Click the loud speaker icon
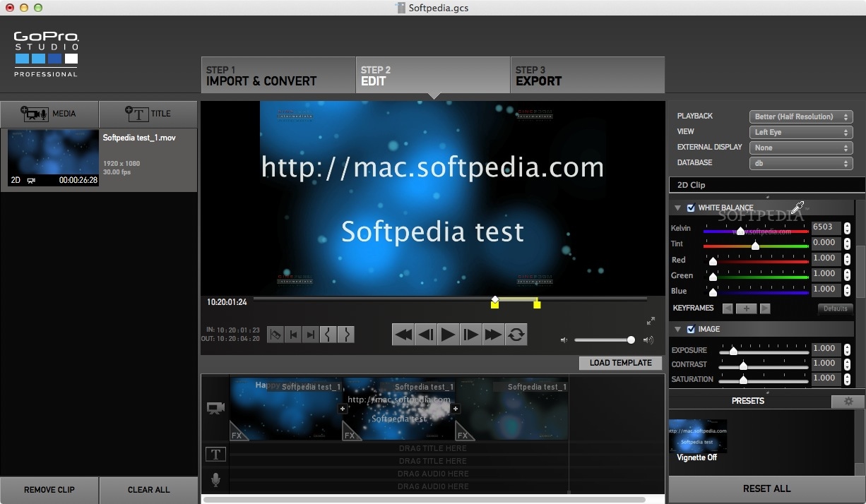This screenshot has width=866, height=504. (648, 340)
